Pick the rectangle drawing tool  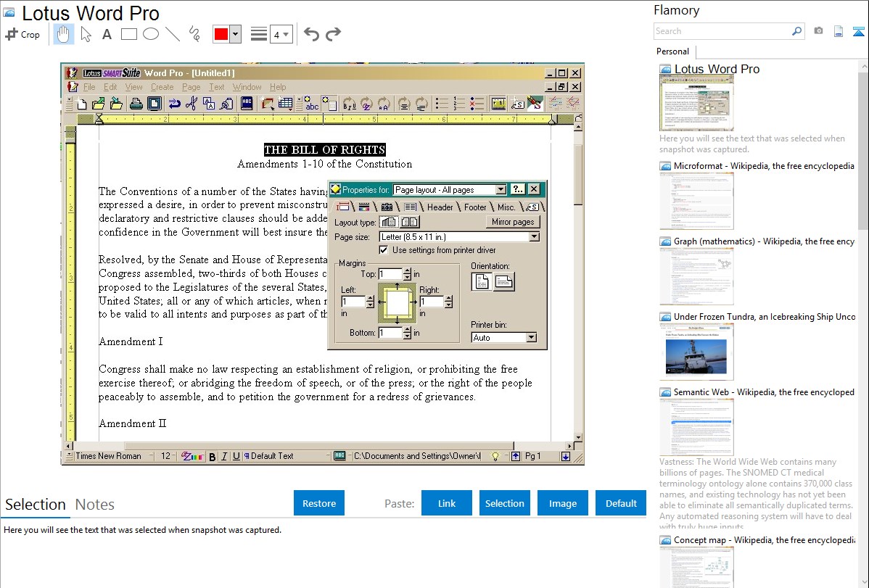(128, 34)
